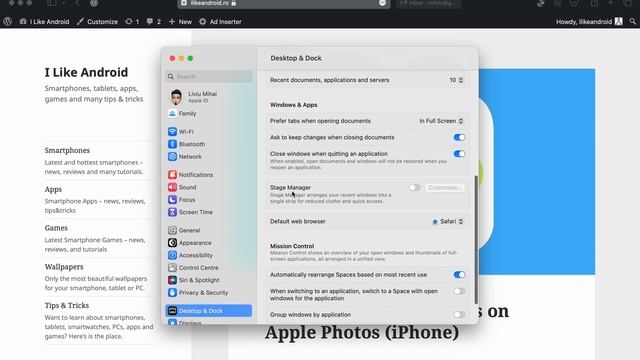Click the Network globe icon
Screen dimensions: 640x360
point(172,156)
